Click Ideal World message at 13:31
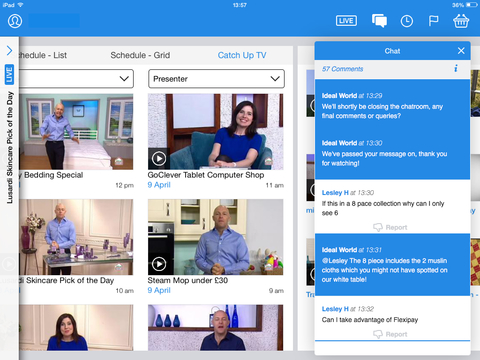Image resolution: width=480 pixels, height=360 pixels. [392, 265]
